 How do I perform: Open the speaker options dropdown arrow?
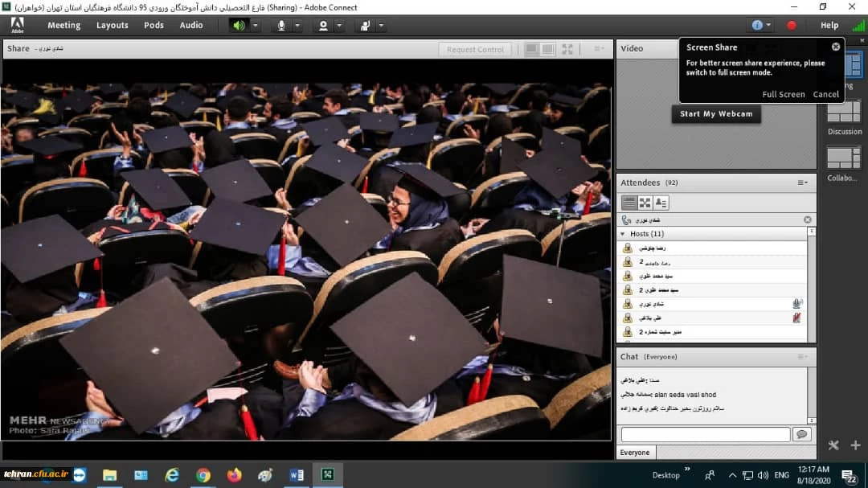[x=256, y=25]
